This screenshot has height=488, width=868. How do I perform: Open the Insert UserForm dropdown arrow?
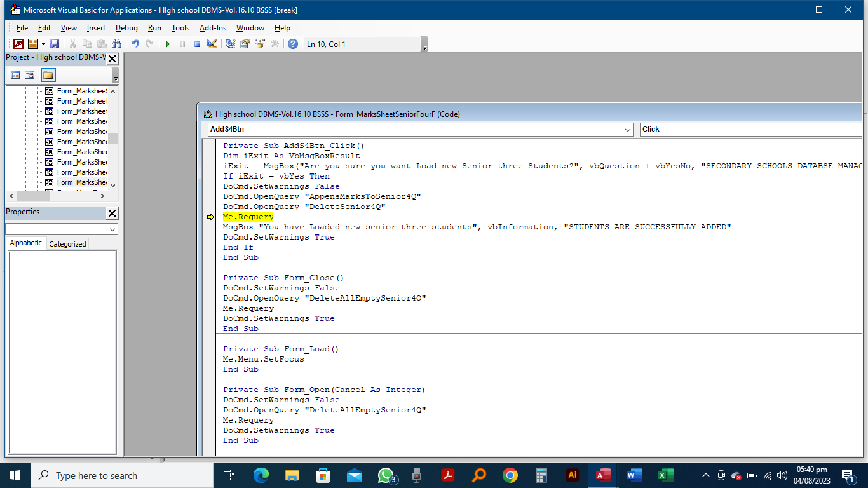[x=42, y=43]
